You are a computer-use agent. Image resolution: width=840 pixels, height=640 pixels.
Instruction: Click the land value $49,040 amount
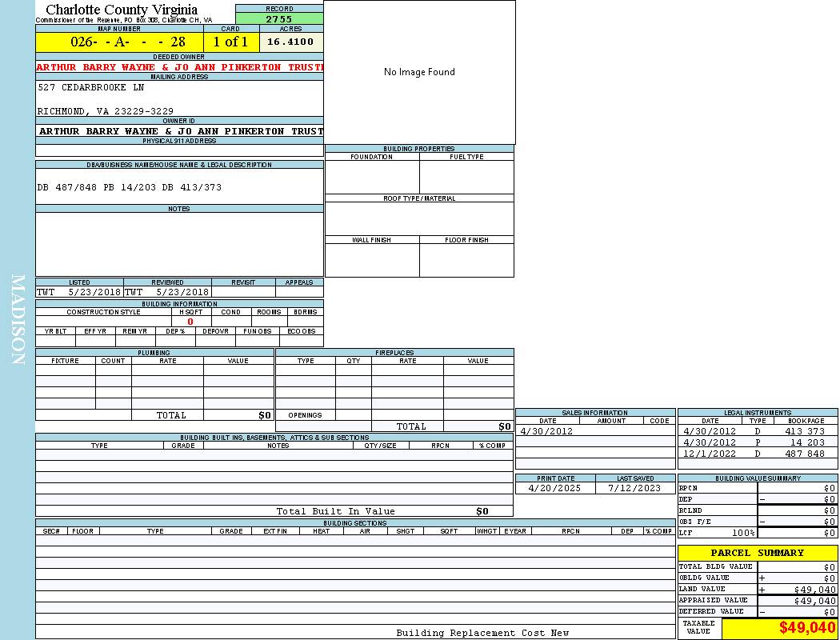pyautogui.click(x=814, y=590)
